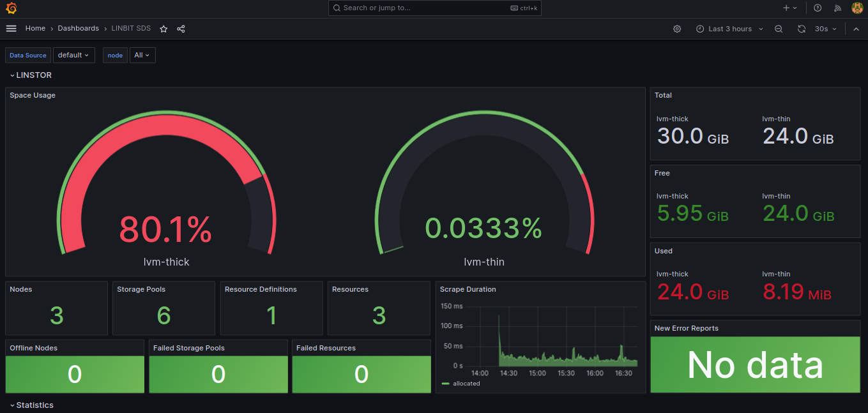This screenshot has width=868, height=413.
Task: Open the help question mark menu
Action: point(818,8)
